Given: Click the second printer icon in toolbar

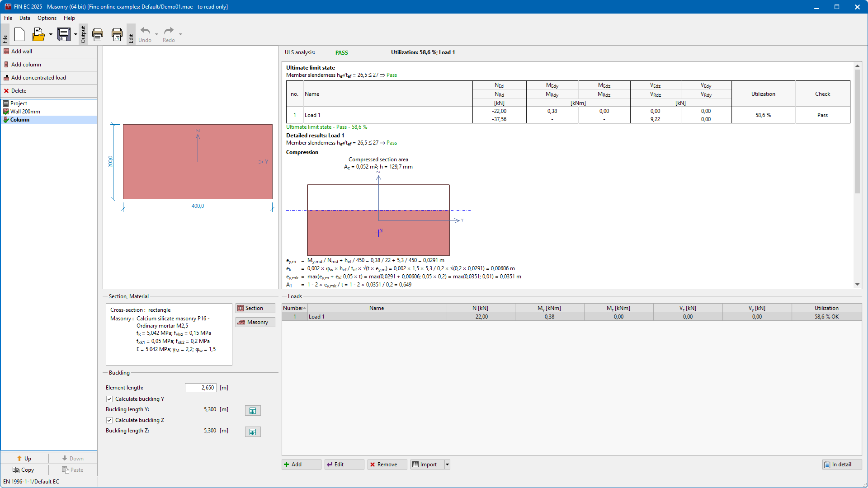Looking at the screenshot, I should tap(117, 34).
